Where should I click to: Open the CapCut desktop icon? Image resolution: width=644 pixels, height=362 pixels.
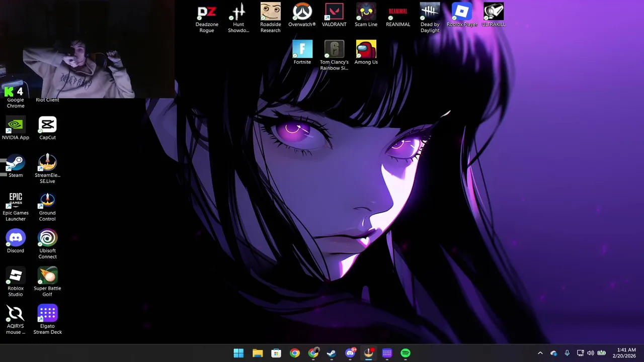coord(47,128)
